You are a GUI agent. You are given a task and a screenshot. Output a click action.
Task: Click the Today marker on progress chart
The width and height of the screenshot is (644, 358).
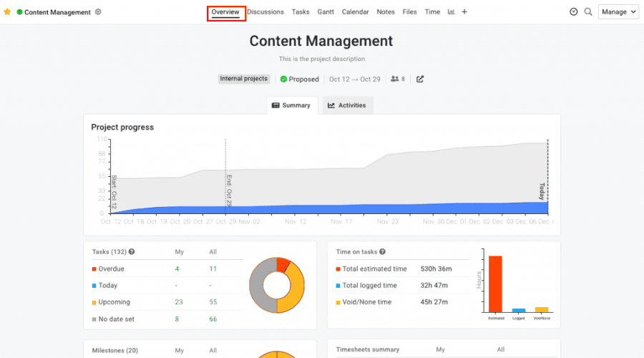click(x=542, y=191)
